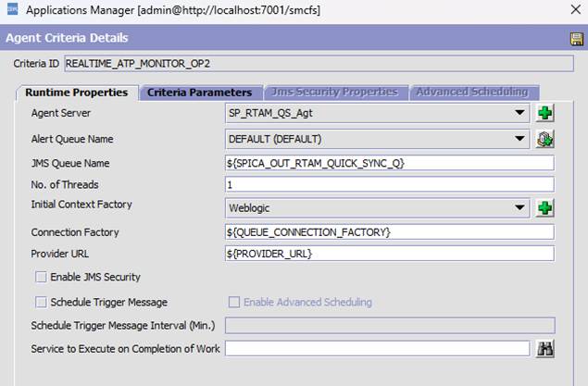Check the Schedule Trigger Message box
The width and height of the screenshot is (588, 386).
[x=41, y=302]
